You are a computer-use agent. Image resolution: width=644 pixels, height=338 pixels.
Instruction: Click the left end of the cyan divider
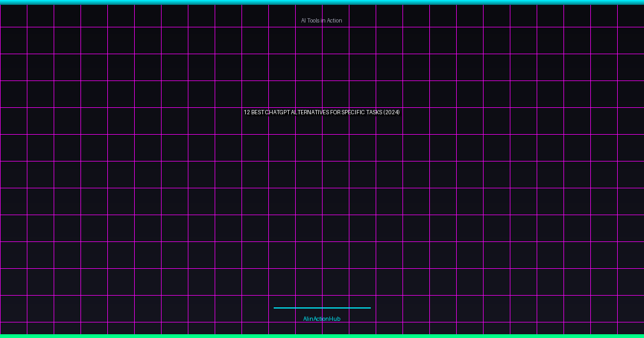pyautogui.click(x=275, y=308)
